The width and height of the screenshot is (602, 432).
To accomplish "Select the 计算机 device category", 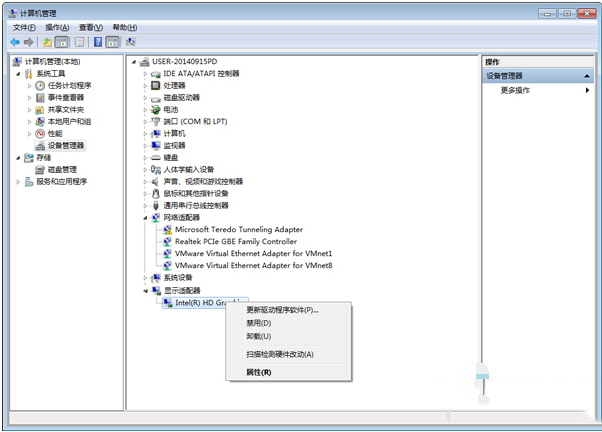I will (174, 134).
